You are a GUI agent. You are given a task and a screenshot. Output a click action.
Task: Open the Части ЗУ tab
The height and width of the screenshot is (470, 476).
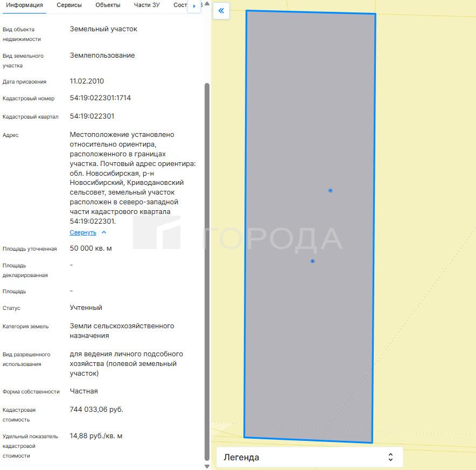click(146, 5)
